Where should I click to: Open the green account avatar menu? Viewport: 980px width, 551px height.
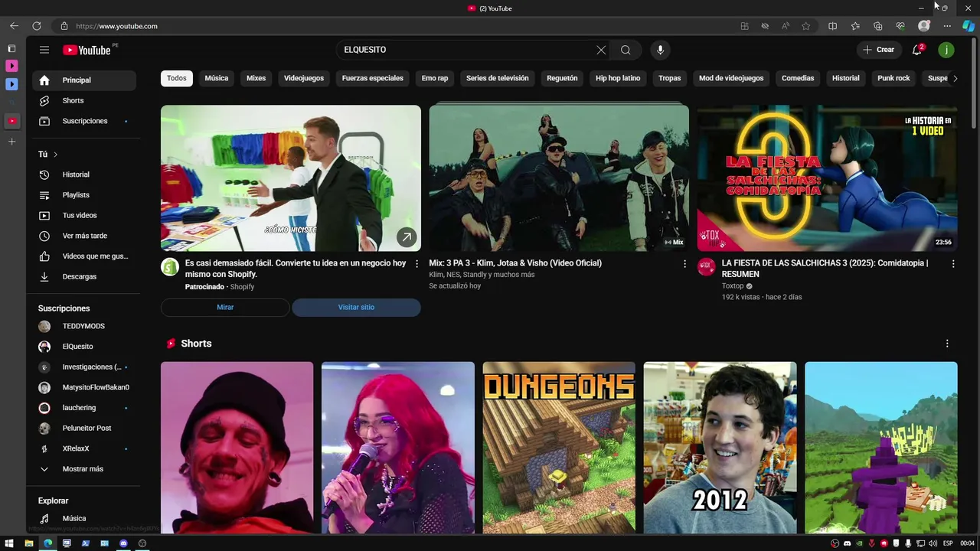click(946, 50)
